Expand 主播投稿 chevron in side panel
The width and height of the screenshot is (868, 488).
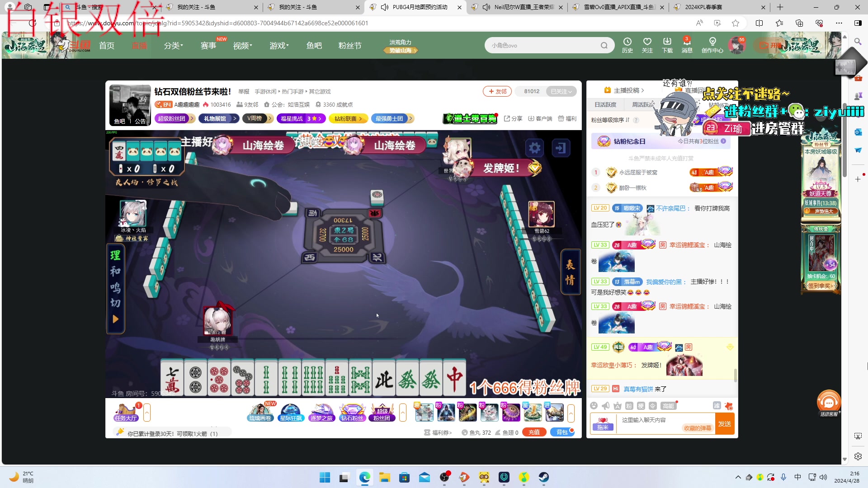(x=642, y=90)
